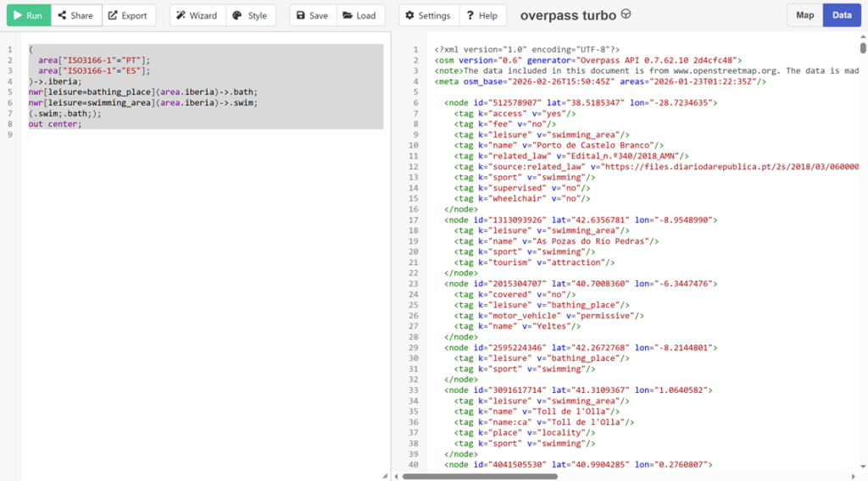Click the Export button
Image resolution: width=868 pixels, height=481 pixels.
point(127,15)
